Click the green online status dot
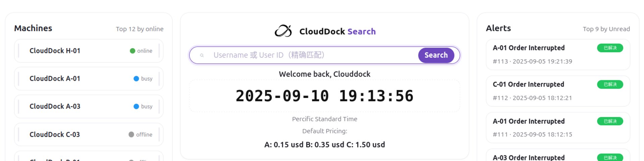The height and width of the screenshot is (161, 644). click(x=132, y=51)
